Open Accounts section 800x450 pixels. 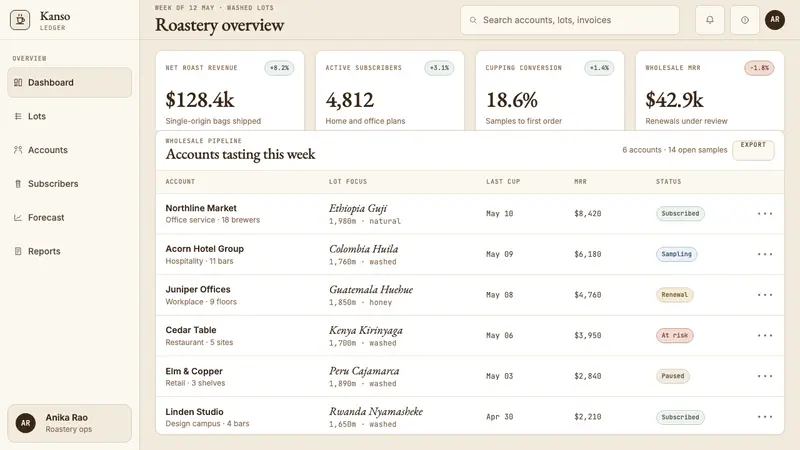pos(69,150)
